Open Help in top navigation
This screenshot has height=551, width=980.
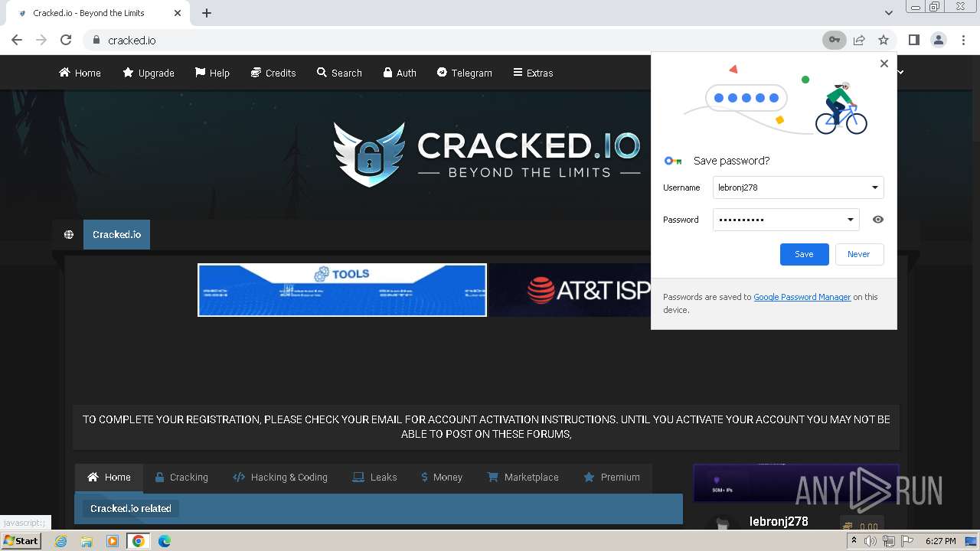(x=212, y=73)
